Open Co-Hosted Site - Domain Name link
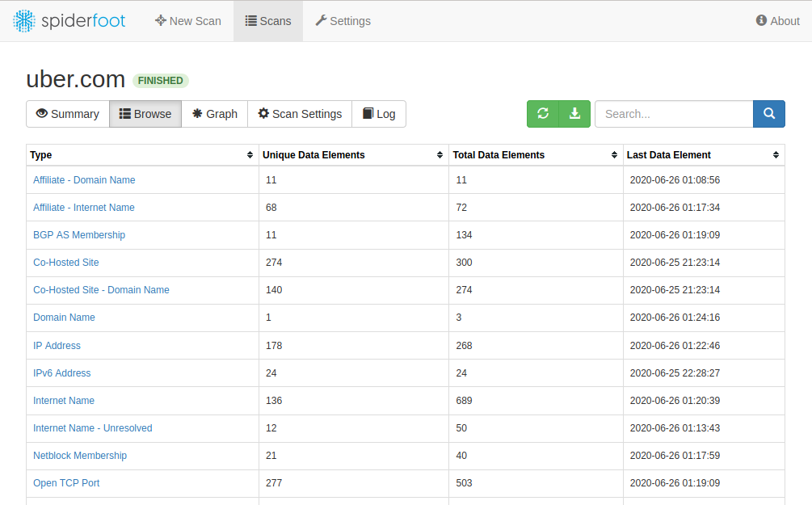 tap(101, 289)
